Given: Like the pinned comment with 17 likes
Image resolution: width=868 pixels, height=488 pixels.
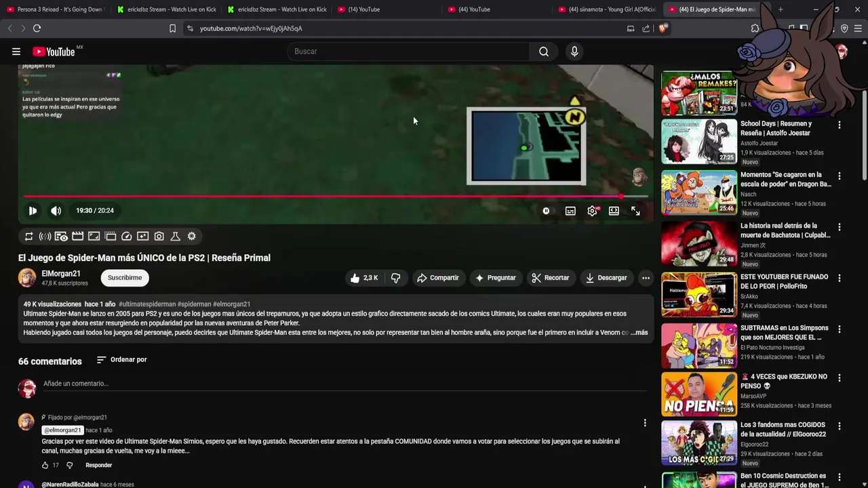Looking at the screenshot, I should (45, 466).
